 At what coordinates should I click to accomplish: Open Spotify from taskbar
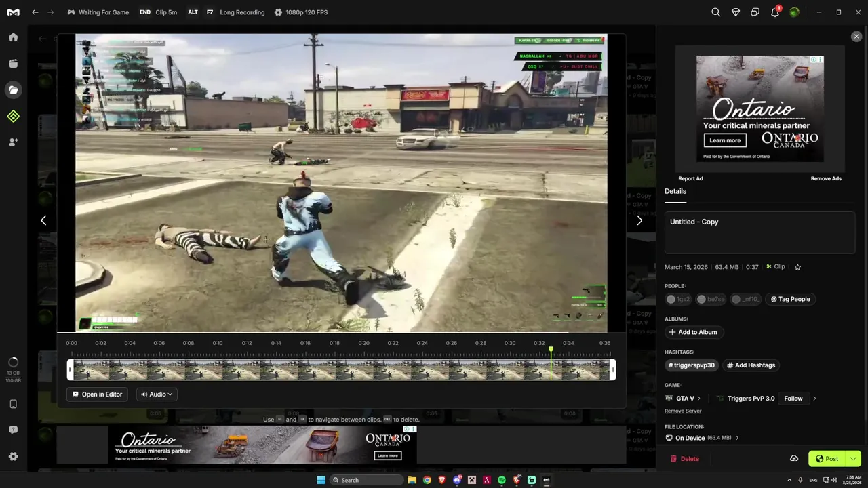(x=502, y=480)
